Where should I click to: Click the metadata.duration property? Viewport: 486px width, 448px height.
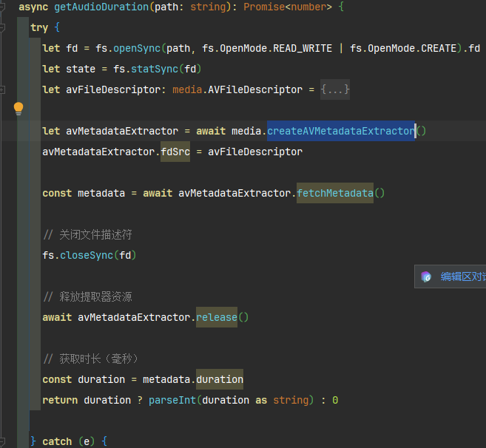(x=220, y=379)
